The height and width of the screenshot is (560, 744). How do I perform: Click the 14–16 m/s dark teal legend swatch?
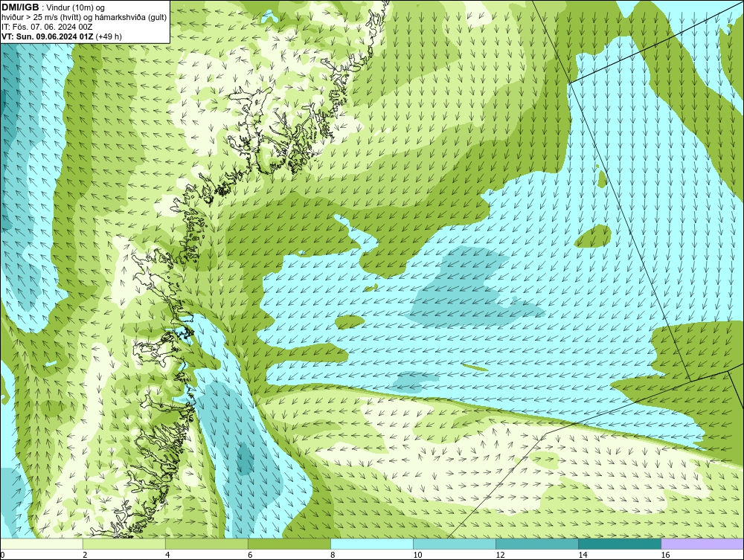pos(619,544)
